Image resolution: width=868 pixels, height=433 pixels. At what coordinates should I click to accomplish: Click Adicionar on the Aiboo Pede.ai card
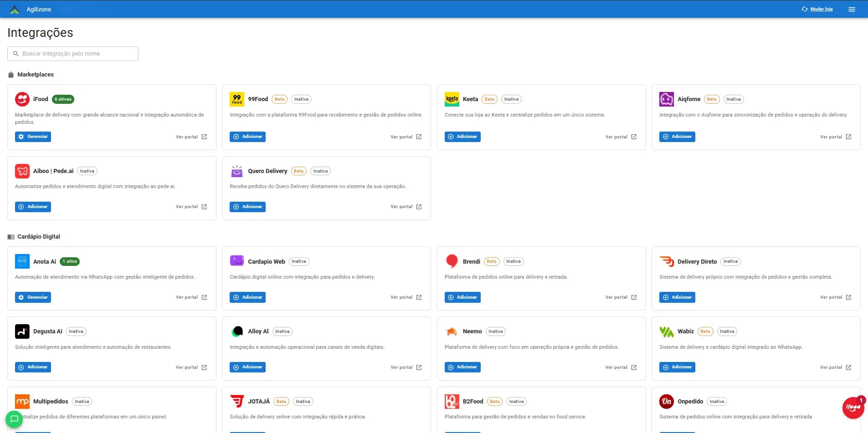33,207
